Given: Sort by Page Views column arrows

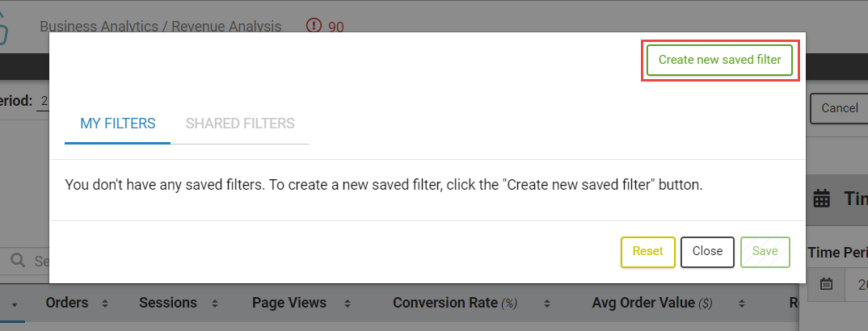Looking at the screenshot, I should pyautogui.click(x=347, y=304).
